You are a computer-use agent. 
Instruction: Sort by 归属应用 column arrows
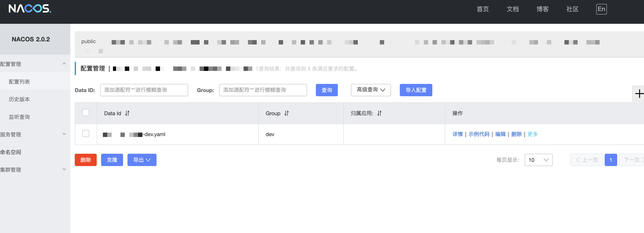[379, 113]
